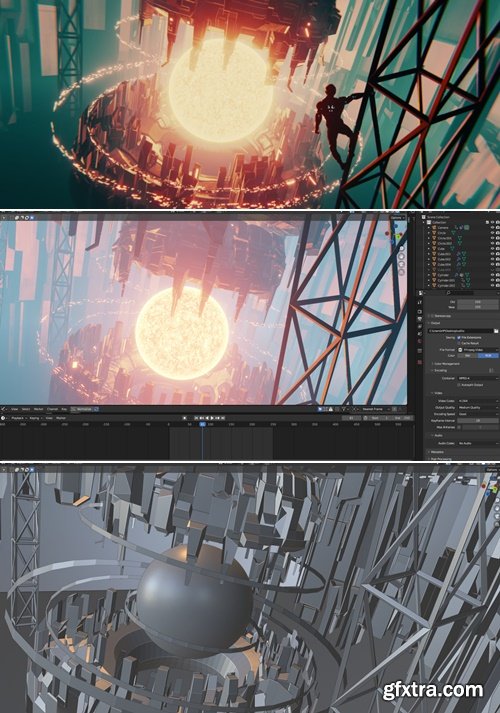Select the RGB color mode button
Image resolution: width=500 pixels, height=713 pixels.
click(488, 356)
